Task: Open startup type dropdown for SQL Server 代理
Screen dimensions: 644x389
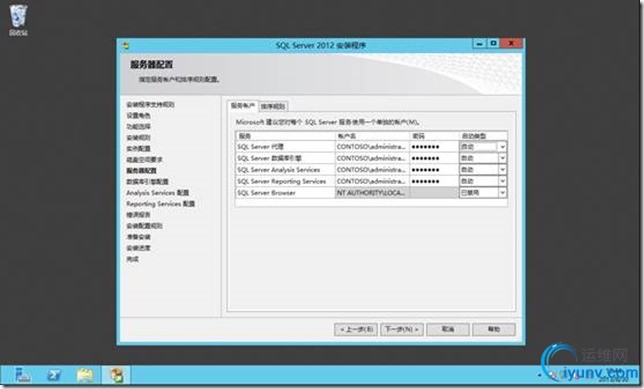Action: [502, 147]
